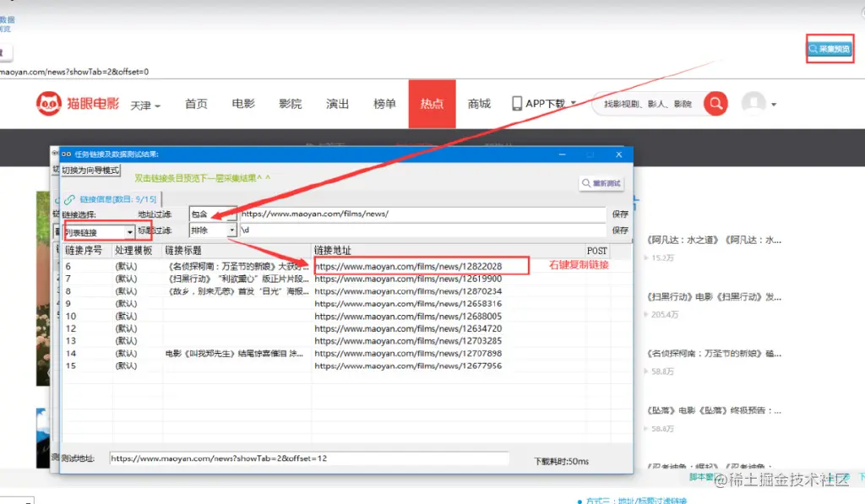Open the 影院 nav tab
The height and width of the screenshot is (504, 865).
291,104
